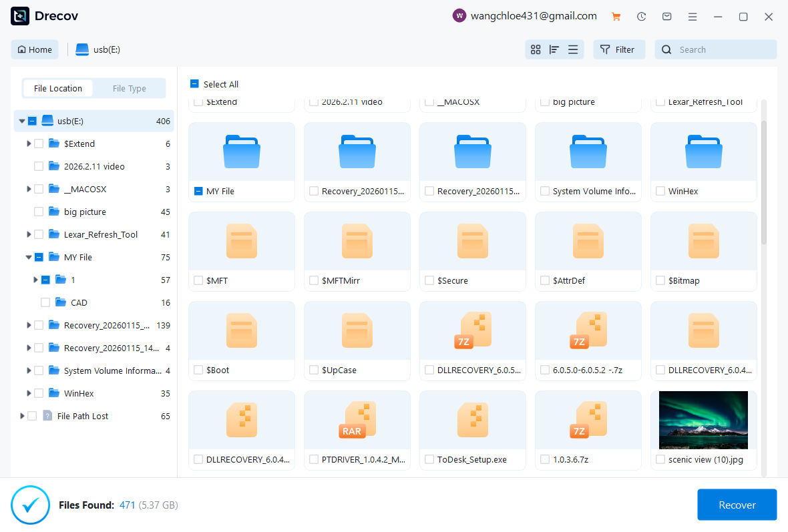Image resolution: width=788 pixels, height=532 pixels.
Task: Check the $MFT file checkbox
Action: pyautogui.click(x=198, y=281)
